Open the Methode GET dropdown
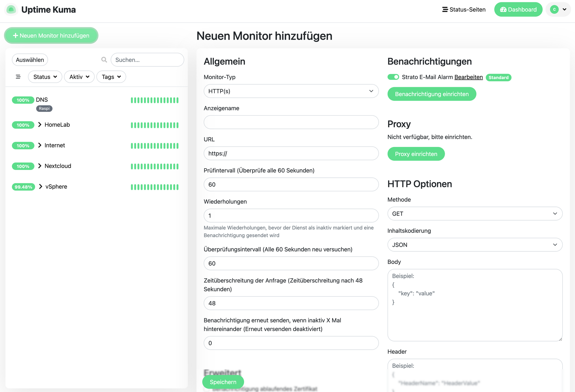The image size is (575, 392). click(x=475, y=214)
